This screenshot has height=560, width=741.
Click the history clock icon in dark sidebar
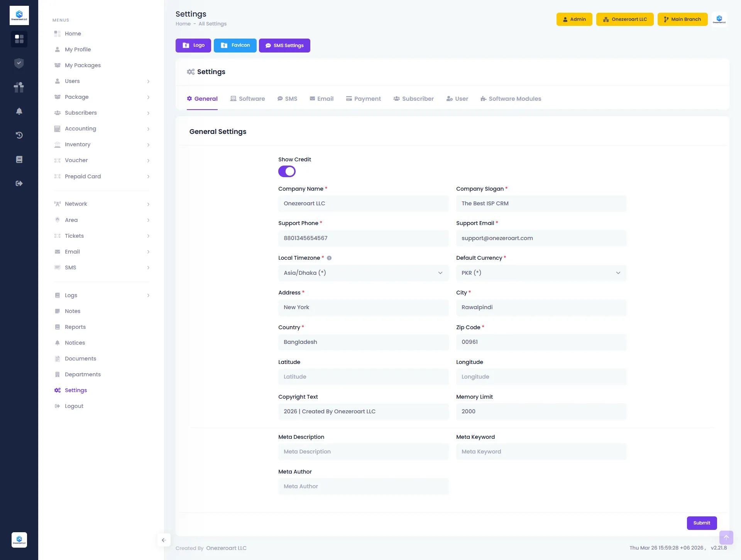click(x=19, y=135)
